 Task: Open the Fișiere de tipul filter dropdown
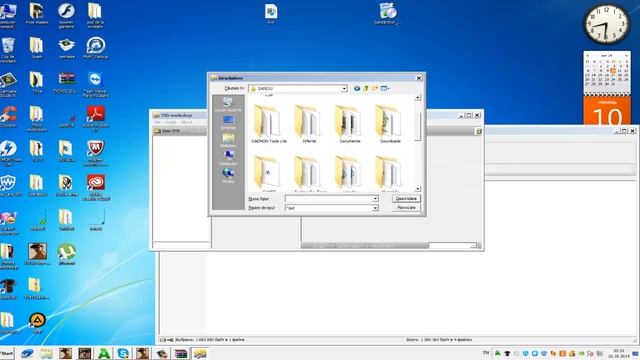coord(375,208)
